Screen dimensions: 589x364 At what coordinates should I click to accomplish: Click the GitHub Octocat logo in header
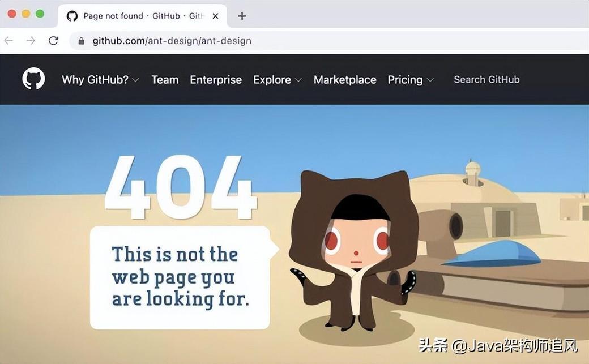point(33,79)
